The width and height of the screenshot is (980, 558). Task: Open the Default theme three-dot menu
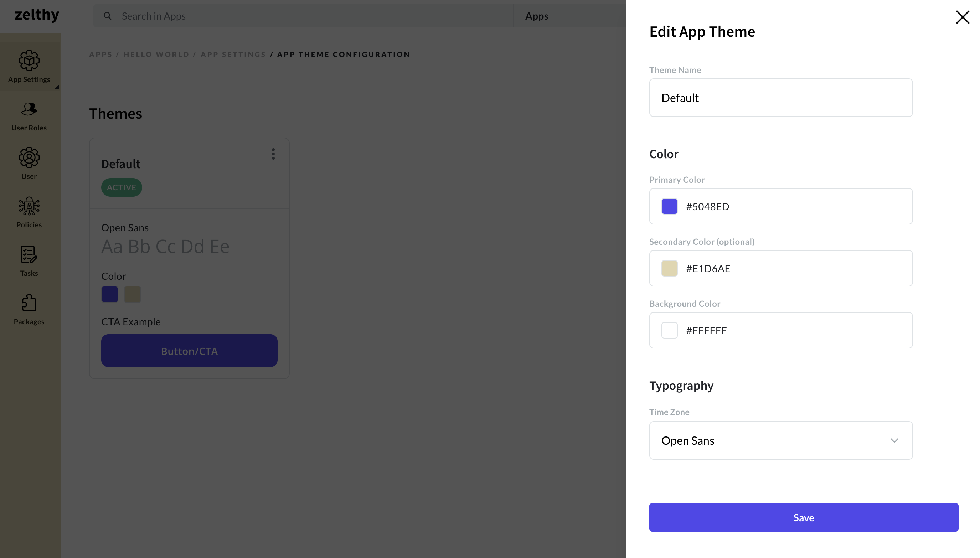[x=273, y=154]
